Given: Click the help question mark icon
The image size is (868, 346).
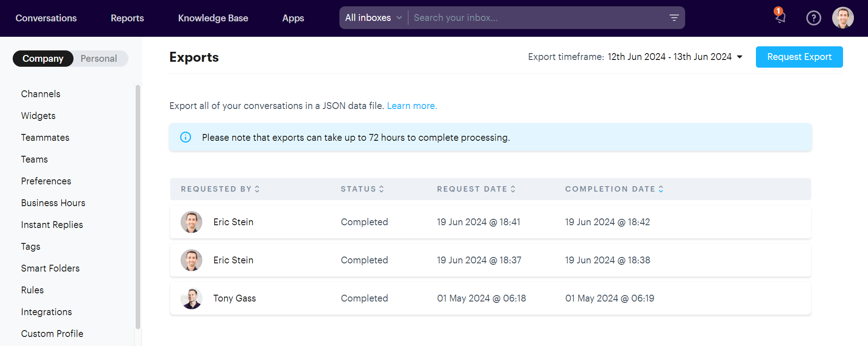Looking at the screenshot, I should (x=813, y=18).
